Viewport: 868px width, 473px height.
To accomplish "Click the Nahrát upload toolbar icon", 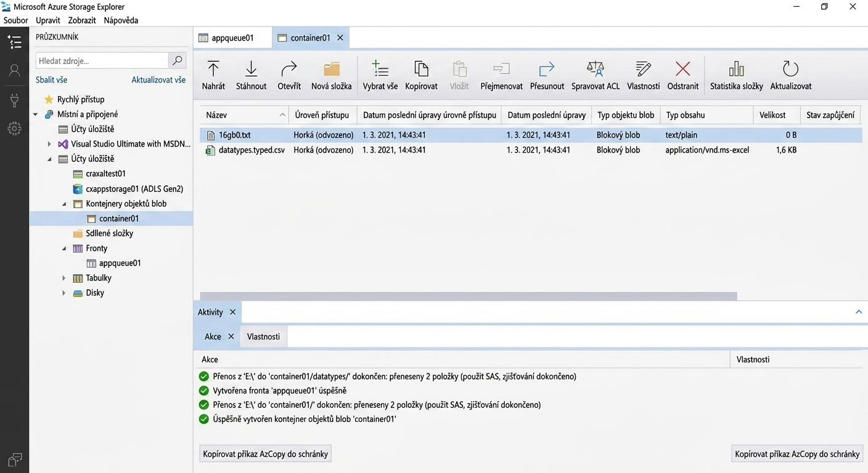I will pyautogui.click(x=213, y=68).
